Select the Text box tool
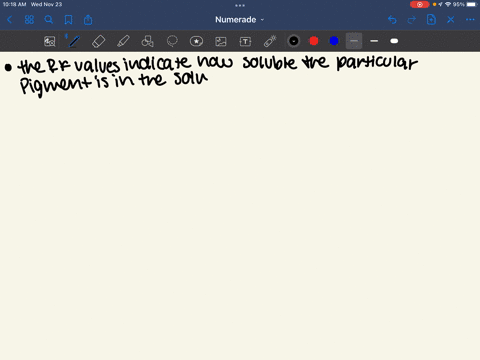480x360 pixels. (245, 41)
